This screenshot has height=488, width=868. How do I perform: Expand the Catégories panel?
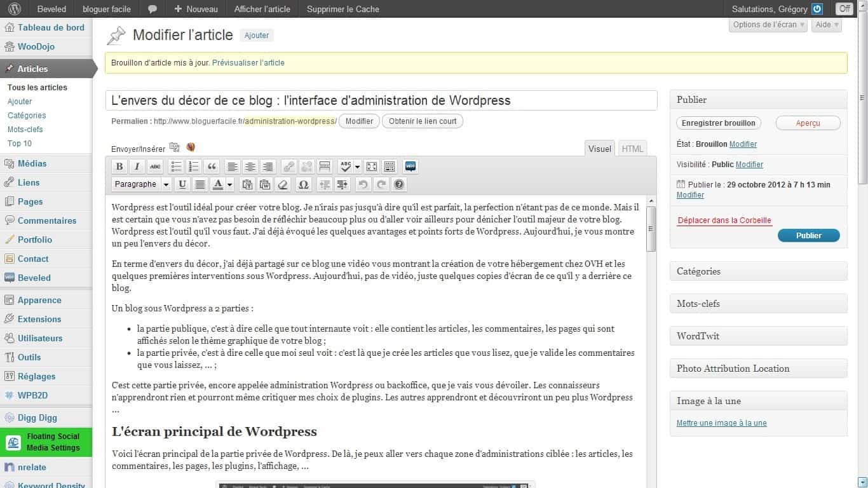(759, 271)
